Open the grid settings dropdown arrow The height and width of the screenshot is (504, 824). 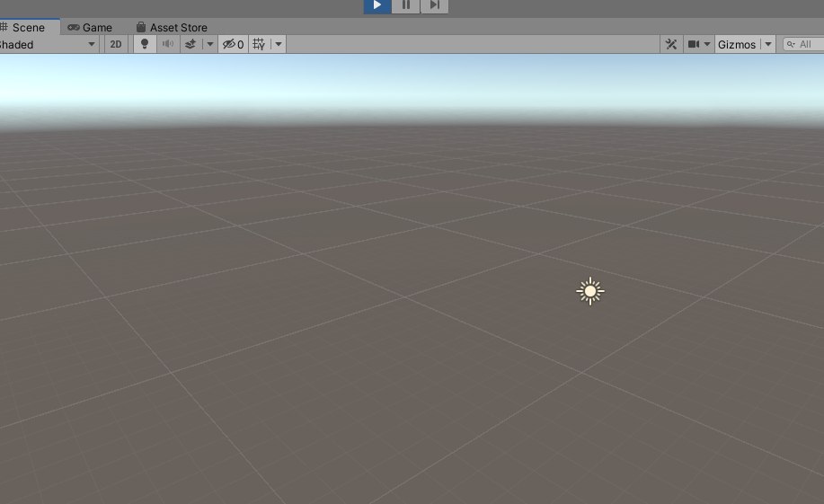(x=279, y=45)
